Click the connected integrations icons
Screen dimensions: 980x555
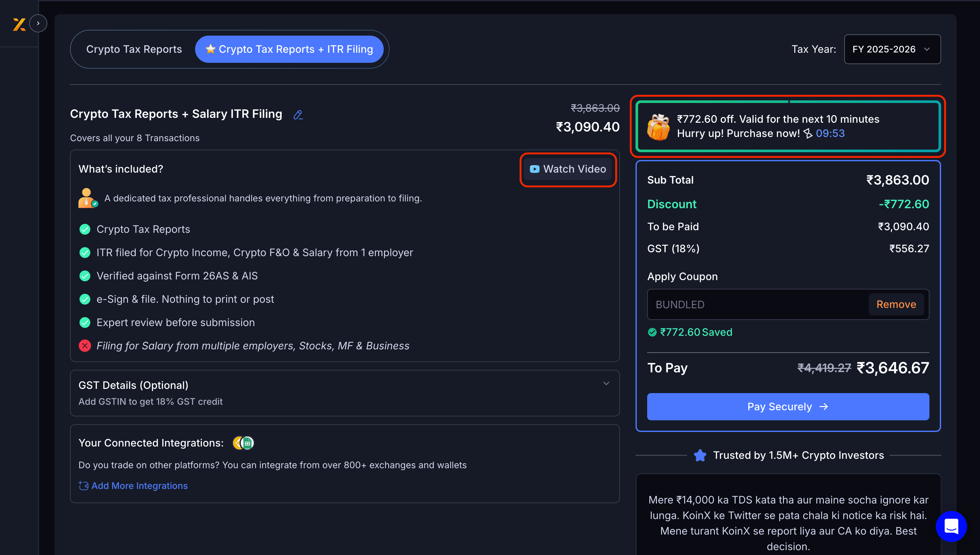243,443
